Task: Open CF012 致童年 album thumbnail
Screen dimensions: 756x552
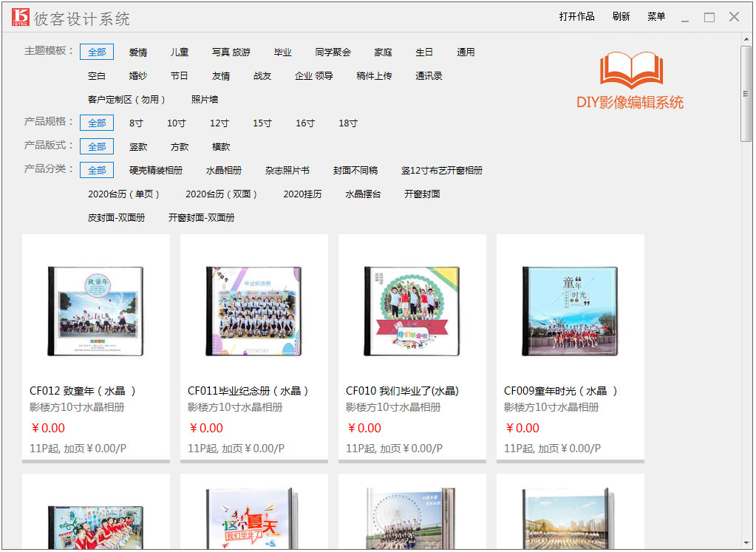Action: pos(96,311)
